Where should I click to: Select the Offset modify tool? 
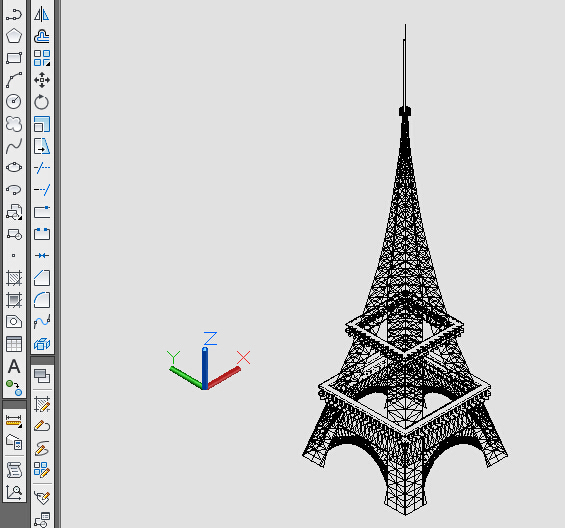tap(42, 36)
